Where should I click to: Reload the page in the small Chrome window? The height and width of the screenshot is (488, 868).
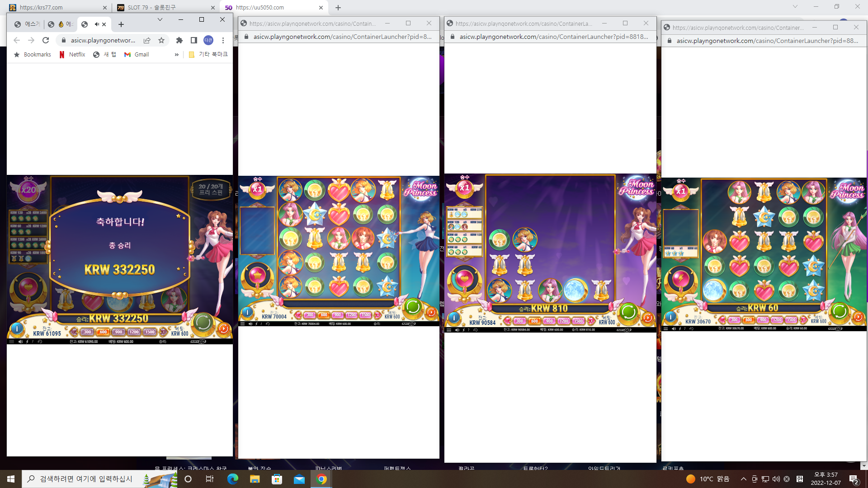[x=46, y=40]
